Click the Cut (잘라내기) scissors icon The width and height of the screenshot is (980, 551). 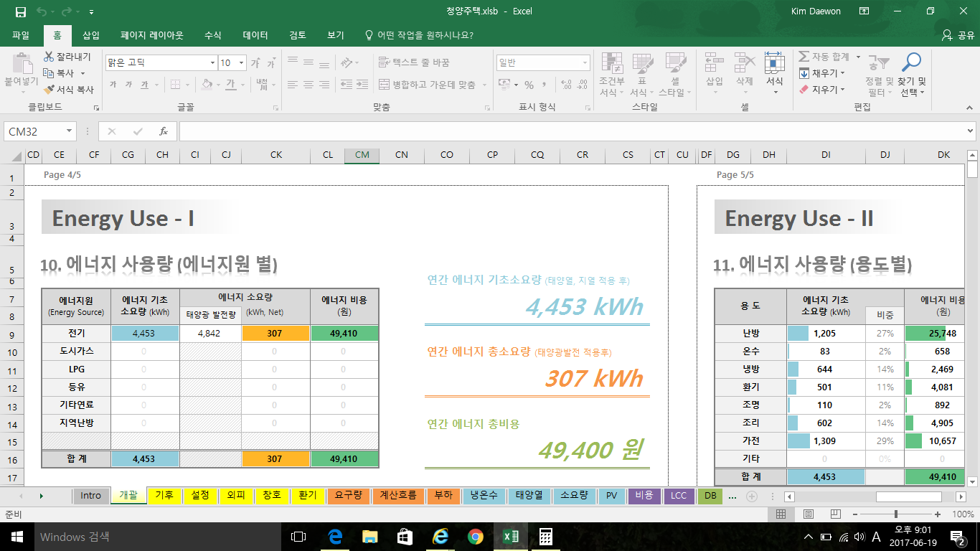[x=49, y=57]
